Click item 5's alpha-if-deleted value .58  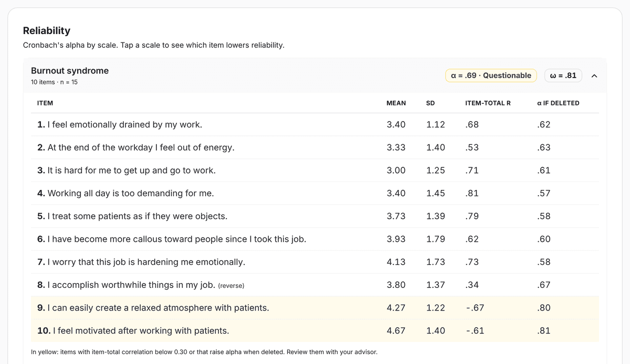click(544, 216)
